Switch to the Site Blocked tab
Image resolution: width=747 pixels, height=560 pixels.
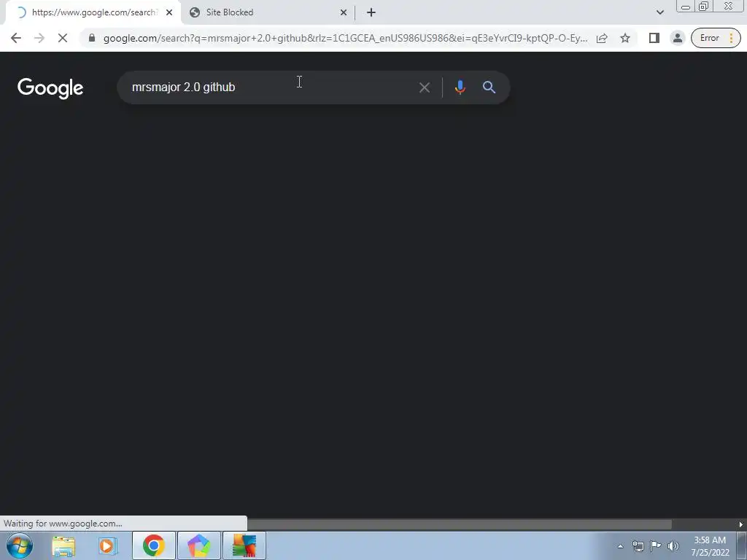tap(268, 12)
